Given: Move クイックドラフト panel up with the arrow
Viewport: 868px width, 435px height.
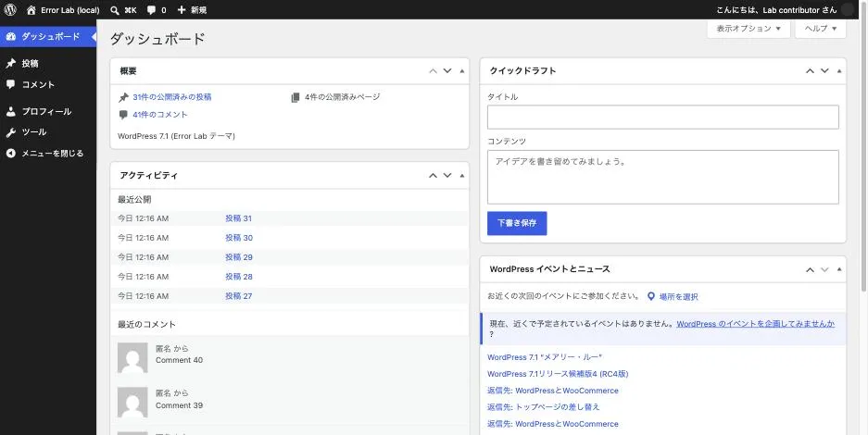Looking at the screenshot, I should [x=810, y=70].
